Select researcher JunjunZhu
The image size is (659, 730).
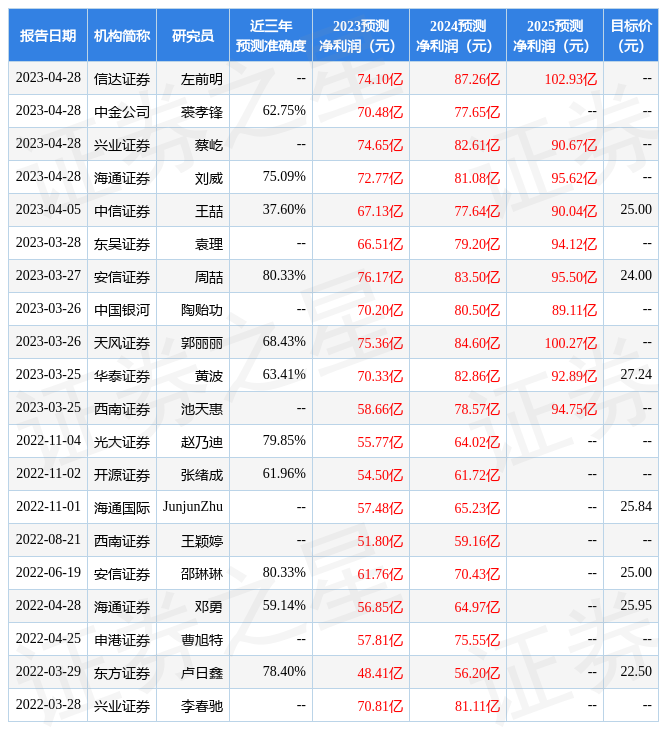[x=193, y=507]
